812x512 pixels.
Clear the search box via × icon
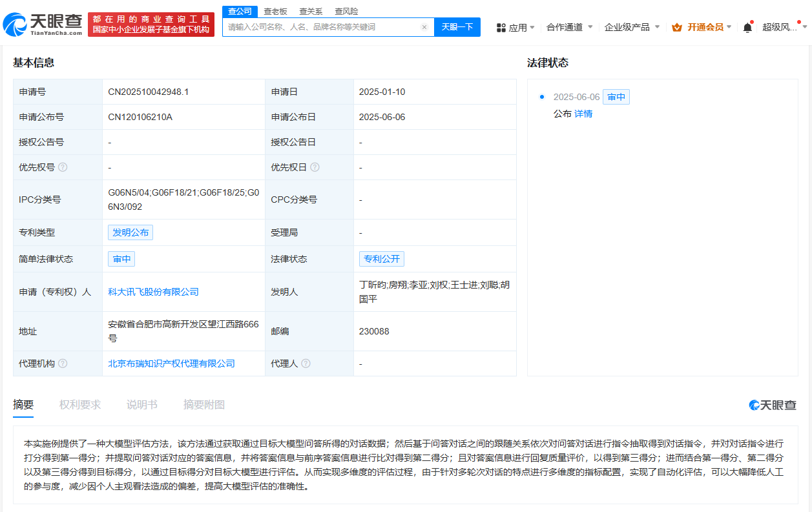[x=423, y=27]
